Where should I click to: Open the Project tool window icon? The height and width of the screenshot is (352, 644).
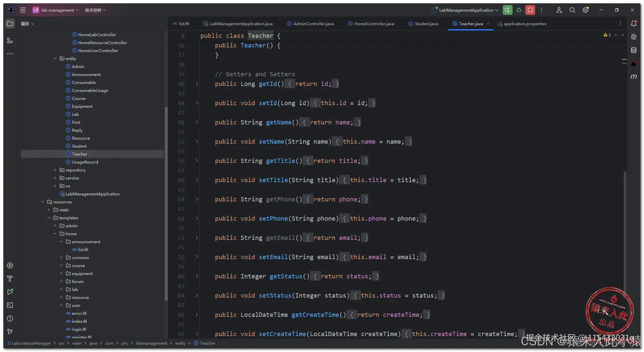point(10,24)
